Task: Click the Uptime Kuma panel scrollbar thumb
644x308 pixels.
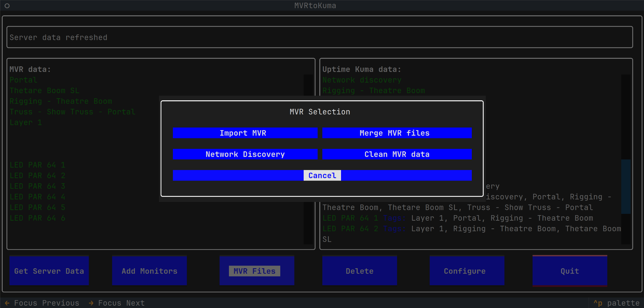Action: 626,186
